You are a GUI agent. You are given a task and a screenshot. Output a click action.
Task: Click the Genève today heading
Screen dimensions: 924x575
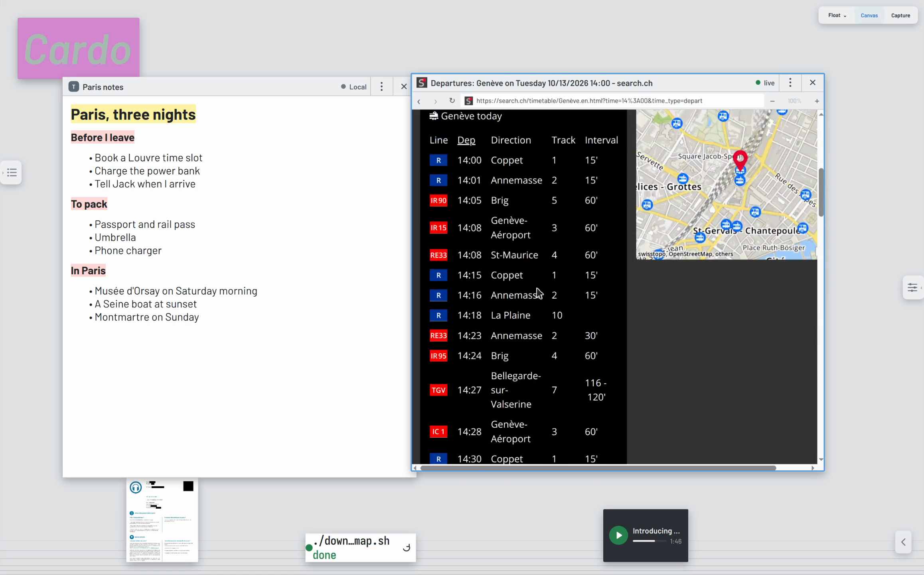(x=466, y=116)
